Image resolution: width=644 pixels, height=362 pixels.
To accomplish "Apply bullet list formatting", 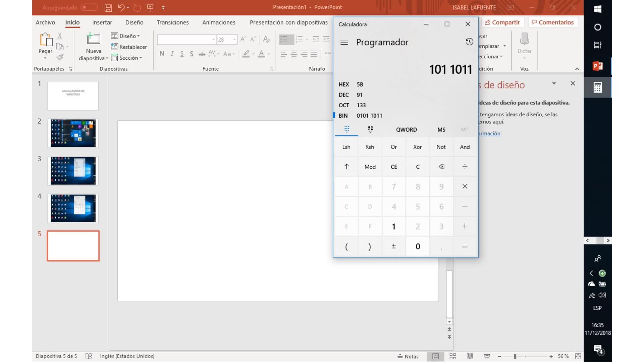I will [x=284, y=40].
